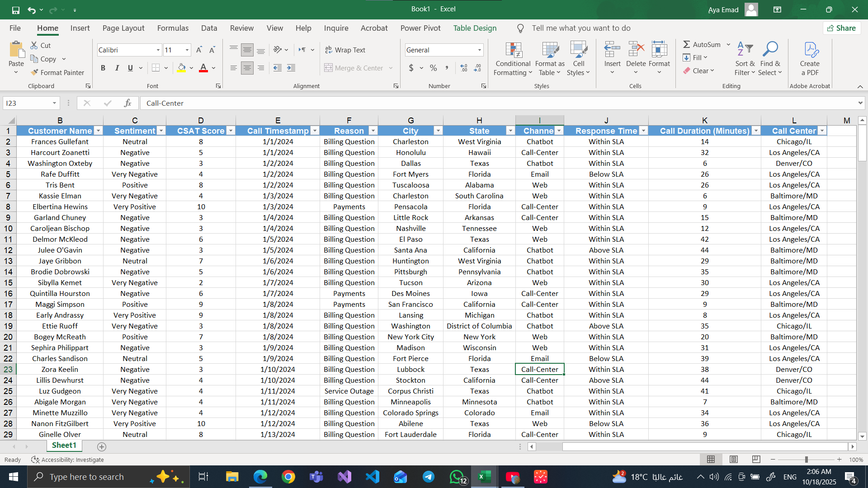Toggle Bold formatting

tap(103, 68)
